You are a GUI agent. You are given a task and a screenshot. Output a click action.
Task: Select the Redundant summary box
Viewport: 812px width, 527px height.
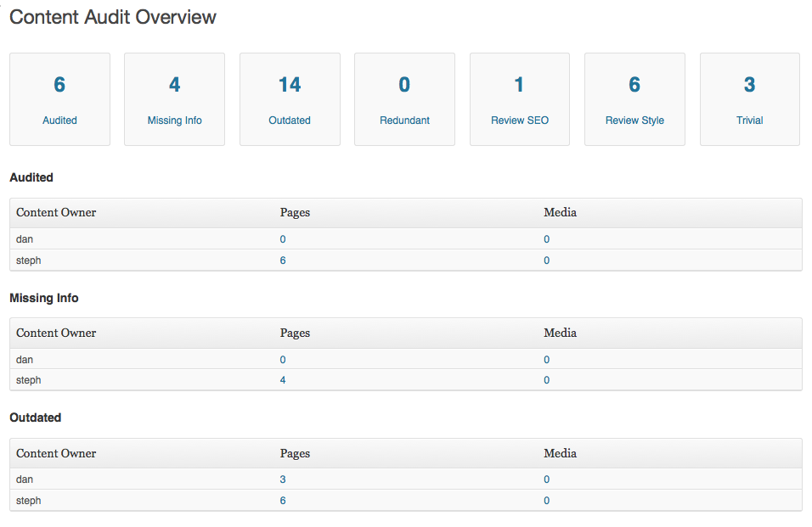coord(404,99)
